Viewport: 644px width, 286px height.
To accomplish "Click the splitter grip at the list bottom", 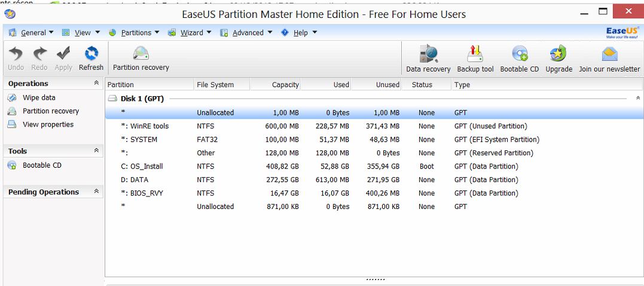I will (x=375, y=280).
